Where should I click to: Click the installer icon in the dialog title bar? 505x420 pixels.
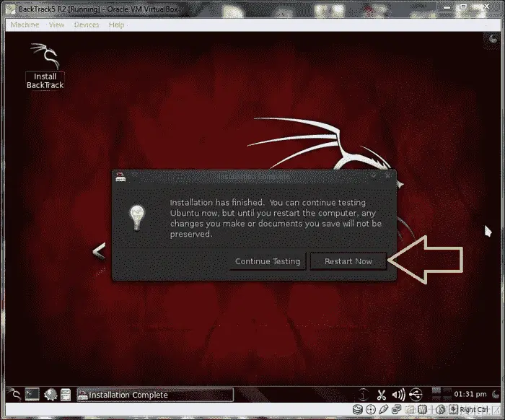[x=120, y=177]
